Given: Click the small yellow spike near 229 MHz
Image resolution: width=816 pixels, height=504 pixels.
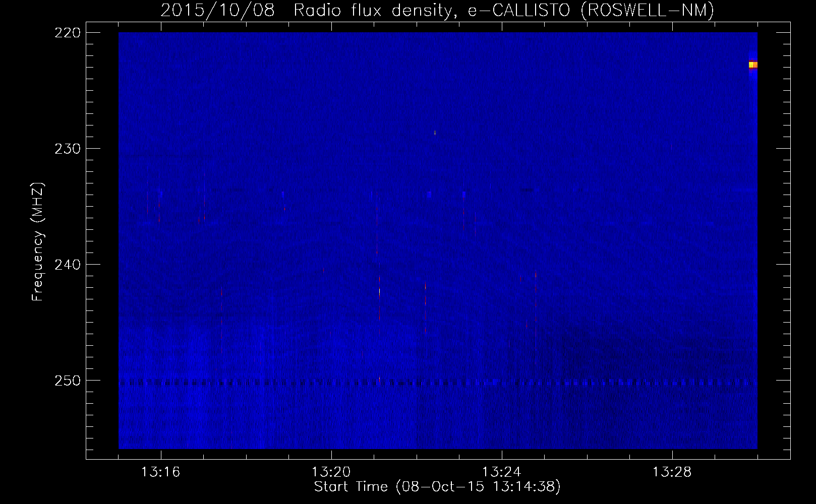Looking at the screenshot, I should pos(435,133).
